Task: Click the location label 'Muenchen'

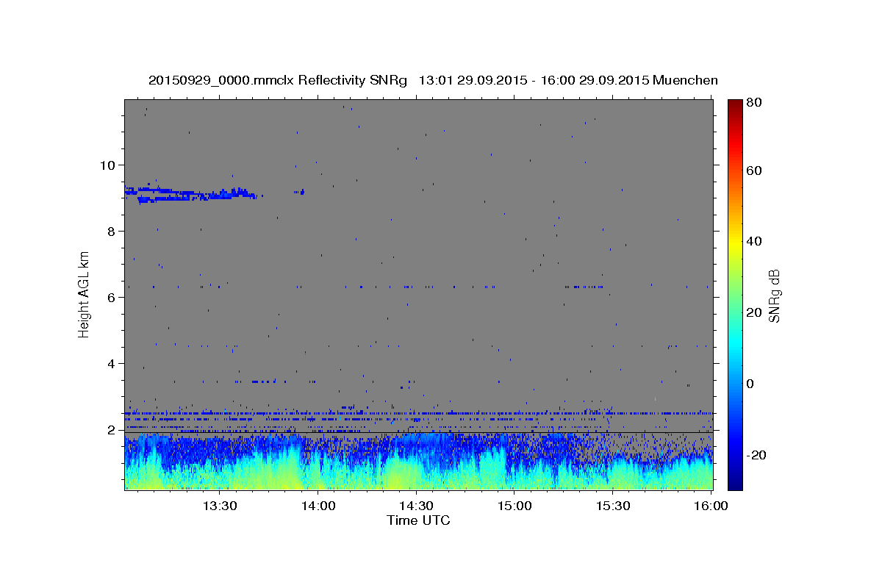Action: (x=685, y=80)
